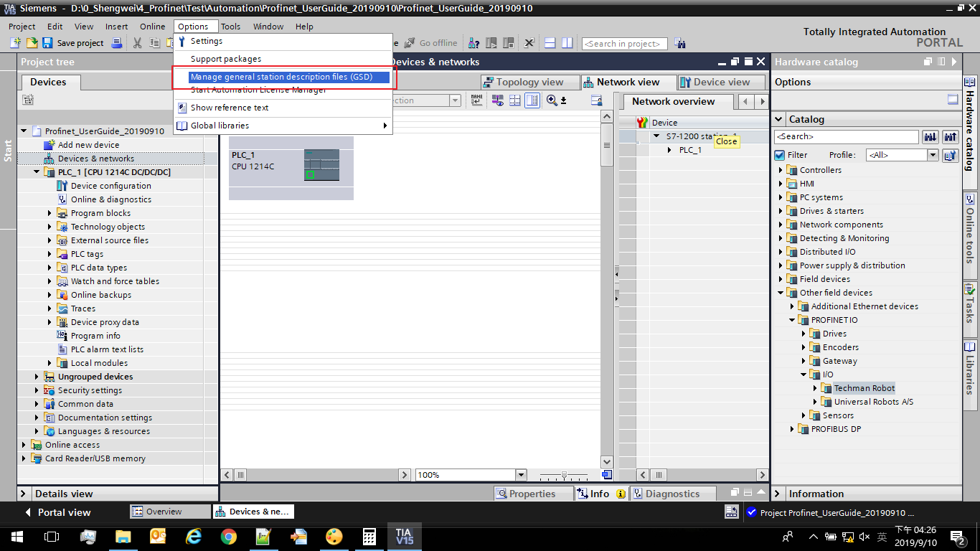Click the Overview taskbar button in TIA
This screenshot has width=980, height=551.
pos(169,512)
